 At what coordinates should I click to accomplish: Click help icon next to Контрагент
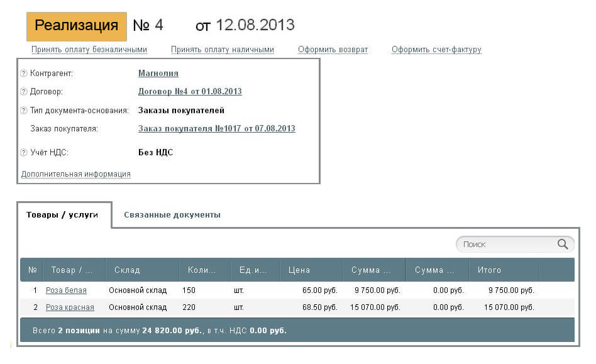24,74
